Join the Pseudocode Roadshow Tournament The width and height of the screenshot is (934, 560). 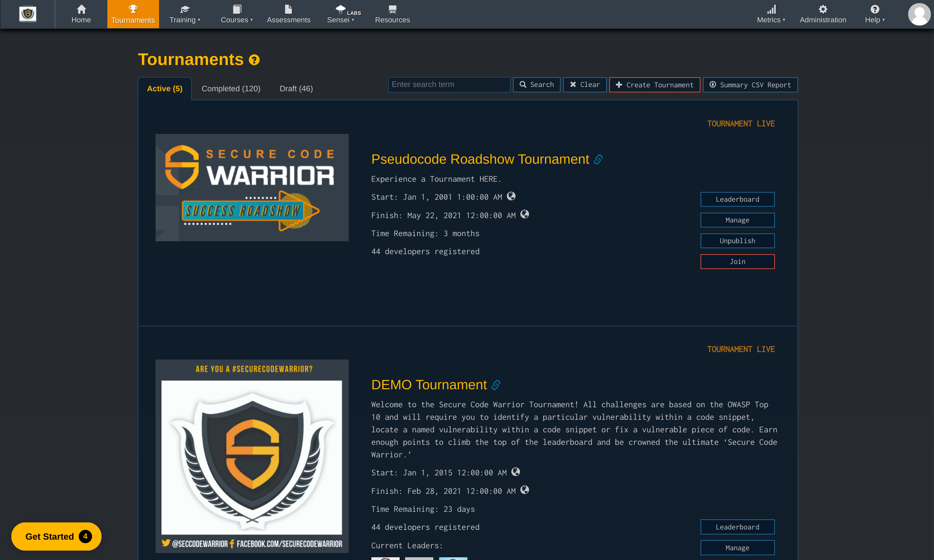[x=737, y=261]
